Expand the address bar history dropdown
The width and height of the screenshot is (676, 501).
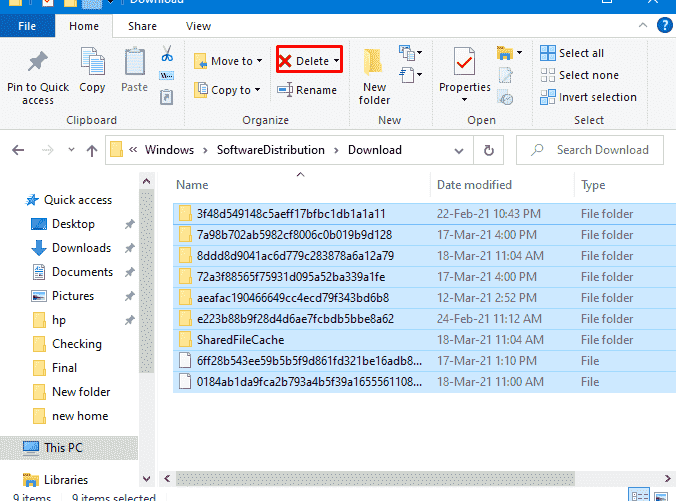(459, 151)
